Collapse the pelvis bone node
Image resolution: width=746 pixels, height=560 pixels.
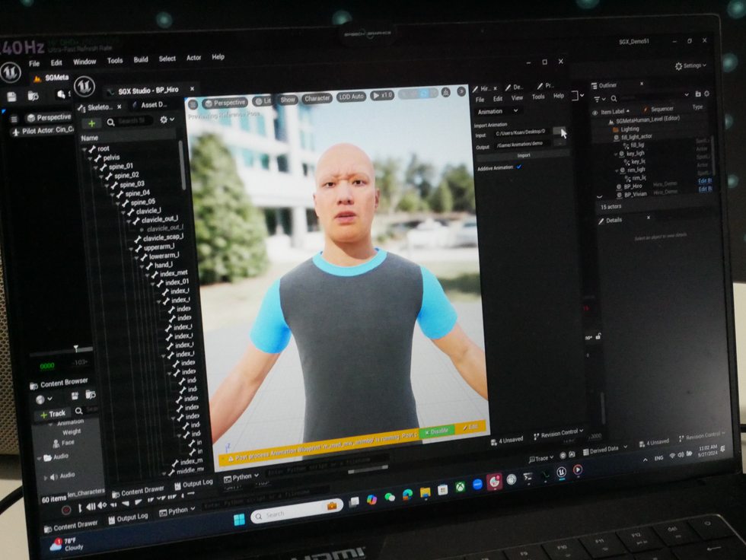point(90,158)
